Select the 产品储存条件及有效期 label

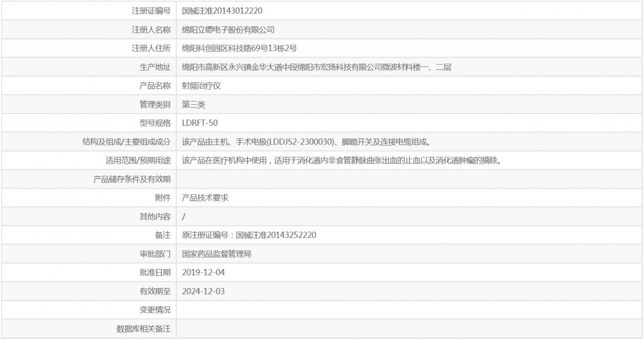(x=132, y=179)
